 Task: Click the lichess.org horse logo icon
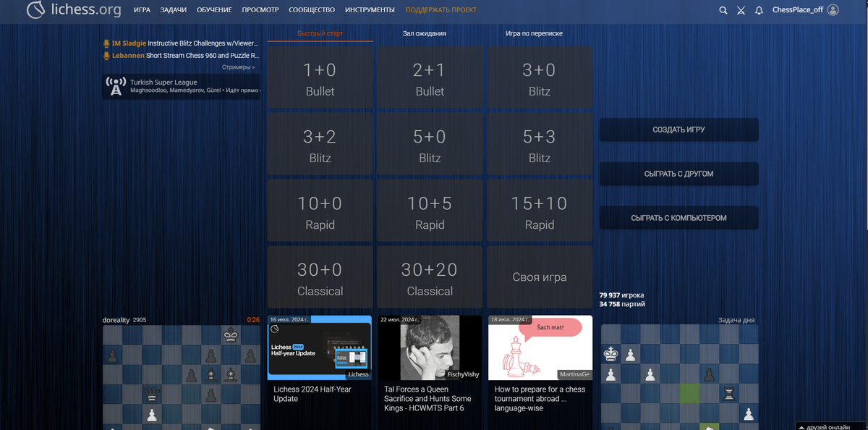37,10
